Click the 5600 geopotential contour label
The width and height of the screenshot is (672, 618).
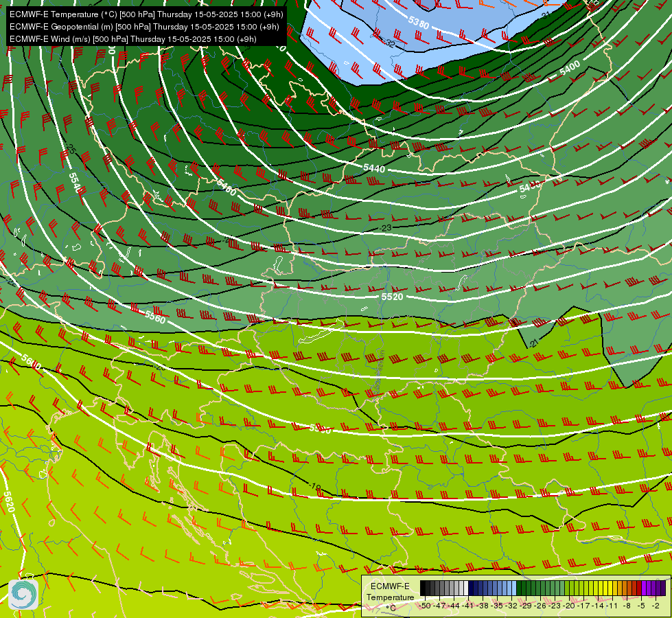tap(30, 363)
